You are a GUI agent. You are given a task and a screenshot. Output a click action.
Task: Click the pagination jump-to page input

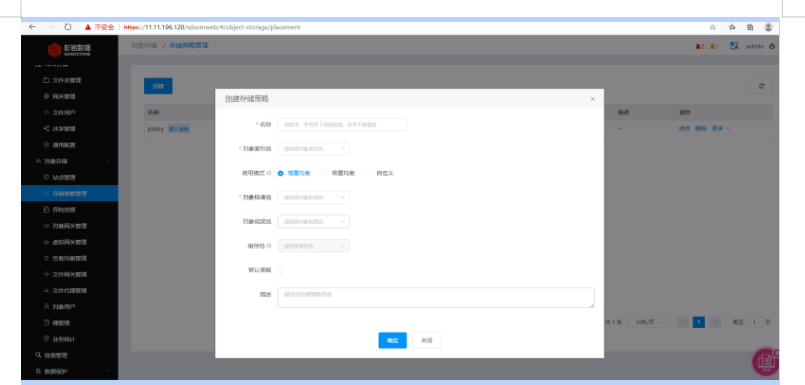pyautogui.click(x=754, y=322)
